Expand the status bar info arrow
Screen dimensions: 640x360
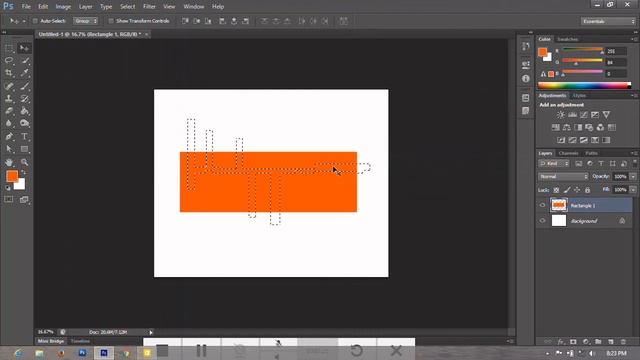click(151, 332)
